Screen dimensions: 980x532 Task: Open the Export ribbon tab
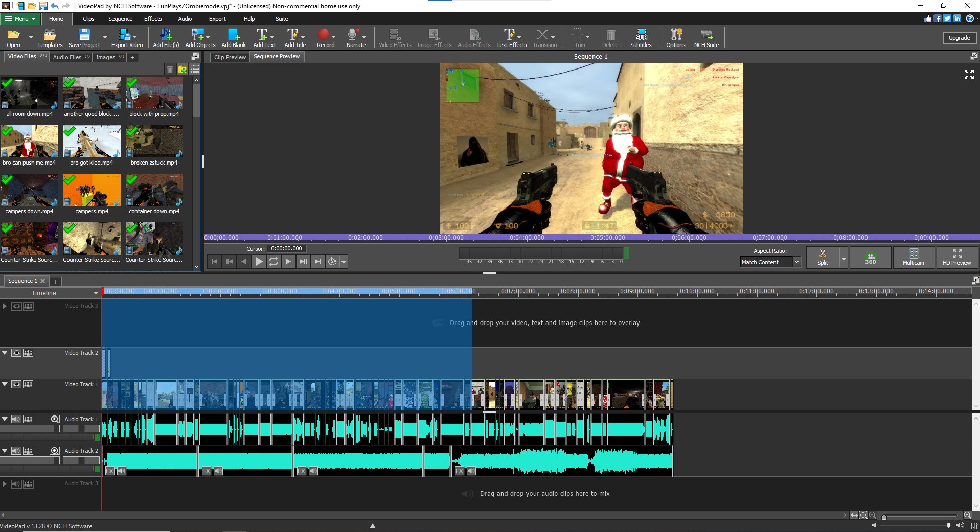pyautogui.click(x=217, y=19)
